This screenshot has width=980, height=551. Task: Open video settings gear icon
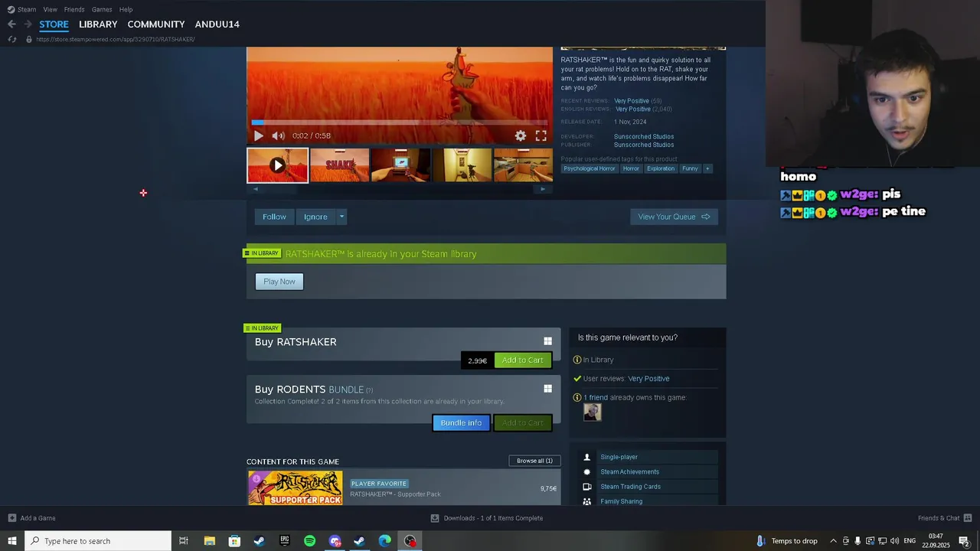tap(521, 135)
